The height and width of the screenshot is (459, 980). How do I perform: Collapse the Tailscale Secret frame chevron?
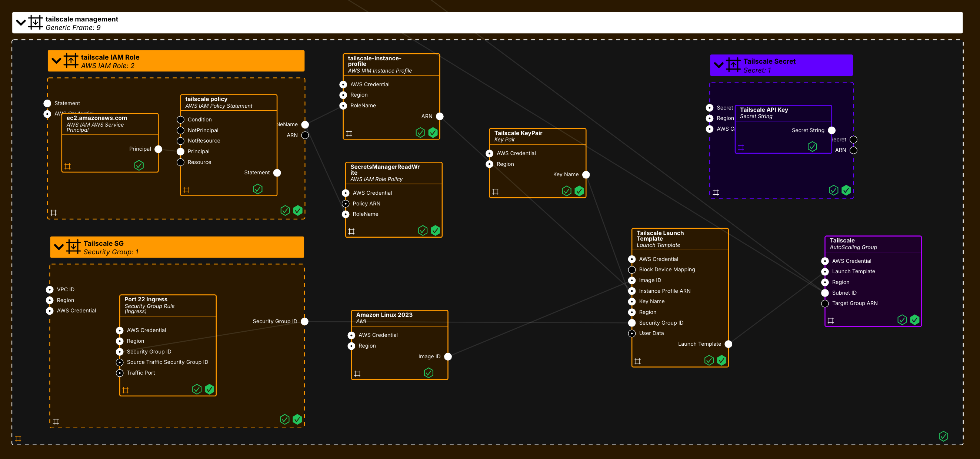(x=719, y=65)
